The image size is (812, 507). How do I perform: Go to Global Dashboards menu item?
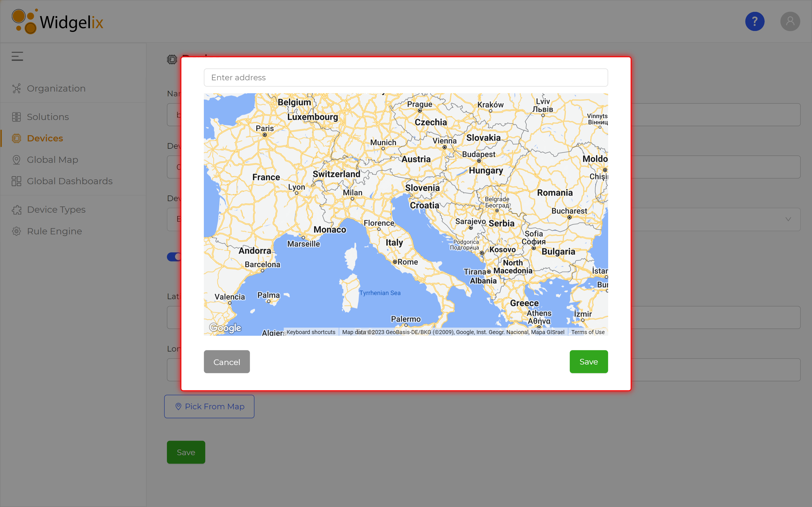tap(69, 181)
